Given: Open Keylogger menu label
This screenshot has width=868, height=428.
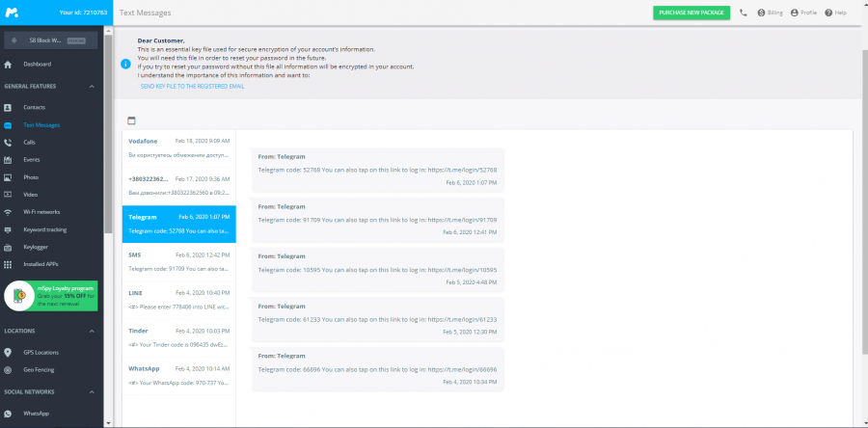Looking at the screenshot, I should click(x=35, y=247).
